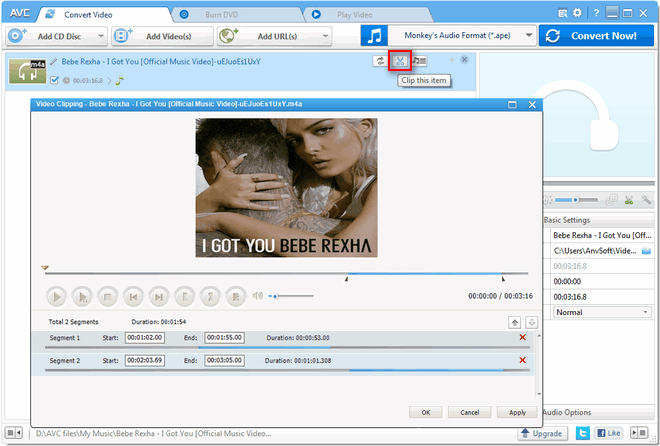This screenshot has width=660, height=446.
Task: Cancel the Video Clipping dialog
Action: point(469,412)
